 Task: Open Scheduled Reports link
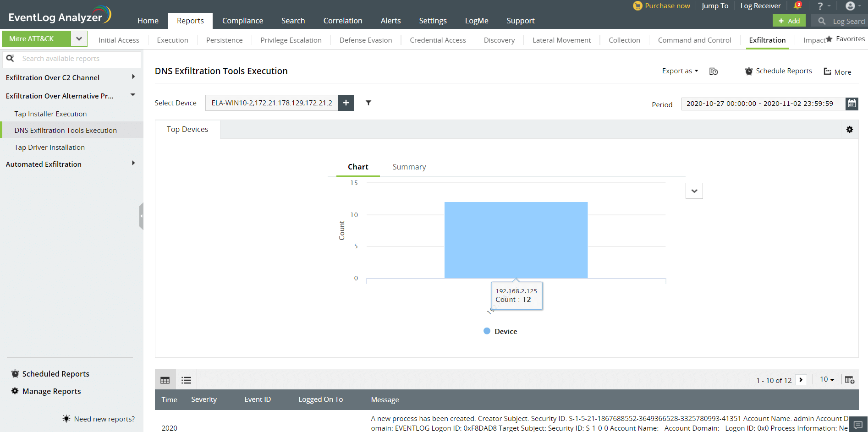coord(50,374)
